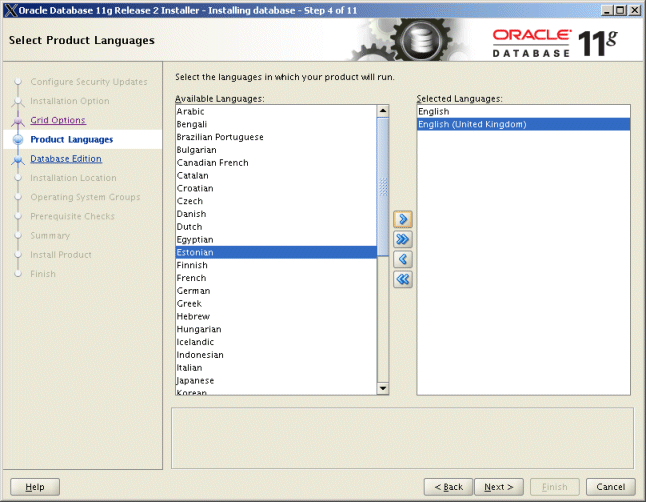Click the Back button
This screenshot has width=646, height=502.
point(449,487)
